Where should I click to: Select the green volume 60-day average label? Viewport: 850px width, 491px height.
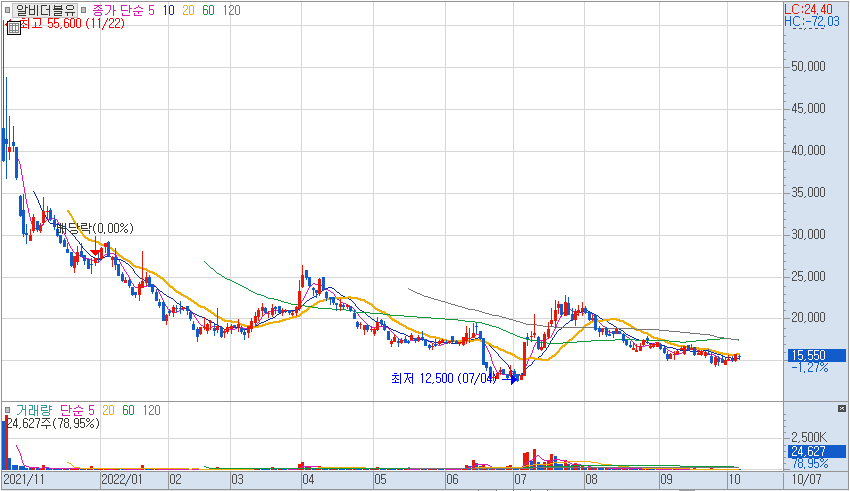(x=128, y=410)
